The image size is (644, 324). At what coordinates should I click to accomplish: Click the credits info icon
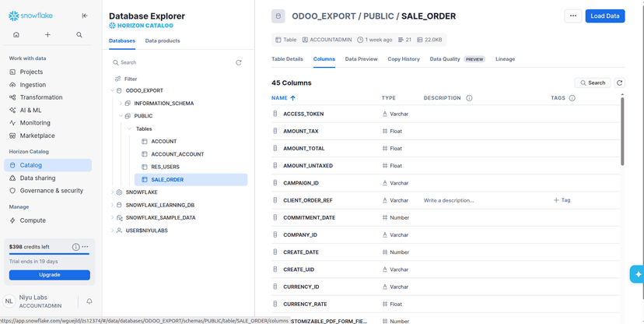(75, 247)
